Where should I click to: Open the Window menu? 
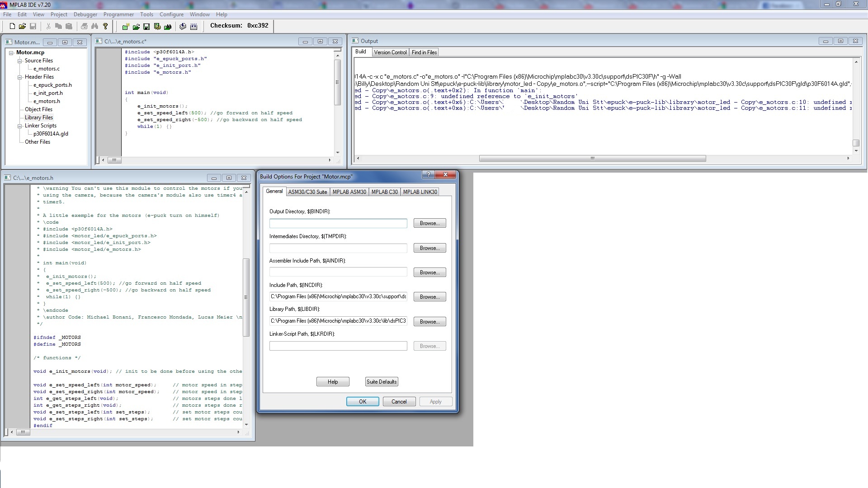click(x=199, y=14)
